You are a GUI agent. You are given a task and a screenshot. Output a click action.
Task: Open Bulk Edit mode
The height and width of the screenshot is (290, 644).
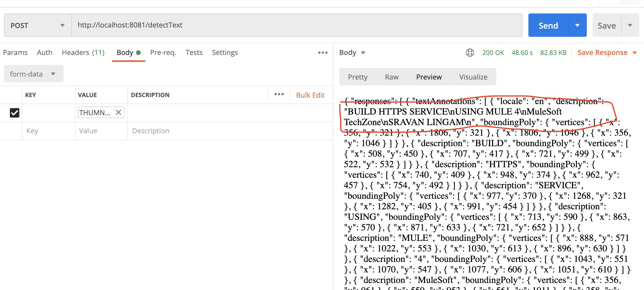point(310,95)
